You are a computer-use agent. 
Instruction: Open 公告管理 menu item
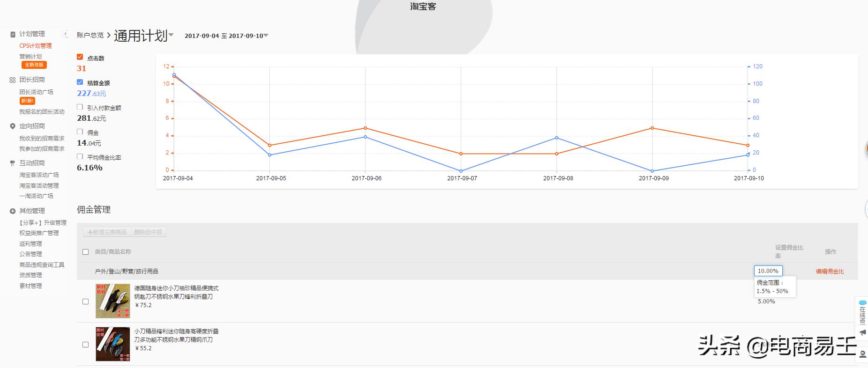coord(30,254)
